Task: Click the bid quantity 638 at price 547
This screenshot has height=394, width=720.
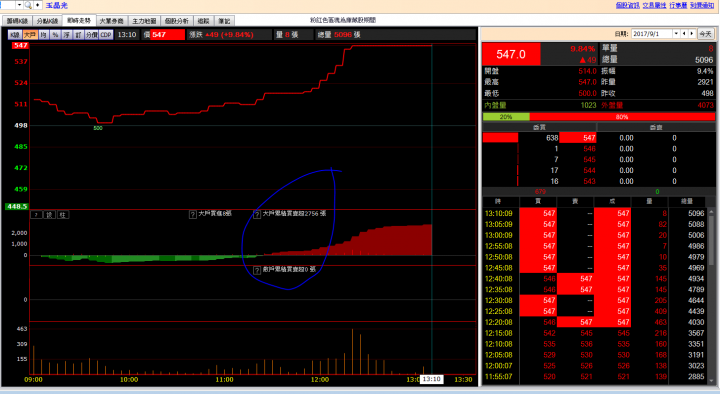Action: click(x=552, y=138)
